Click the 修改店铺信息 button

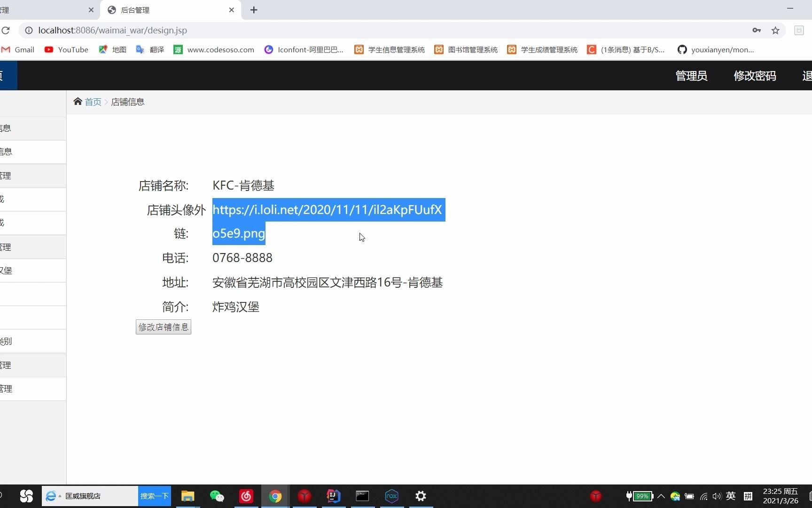pos(164,327)
